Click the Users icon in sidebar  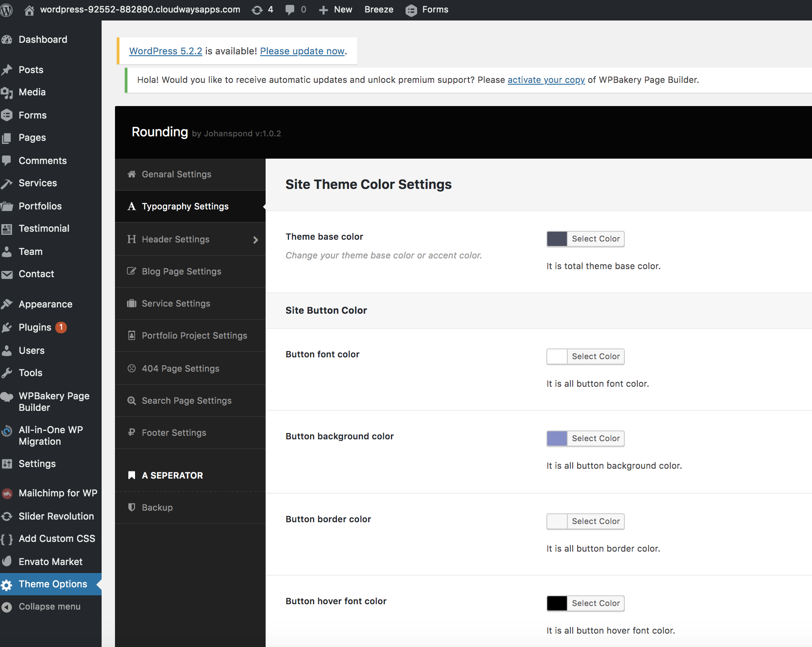tap(7, 351)
